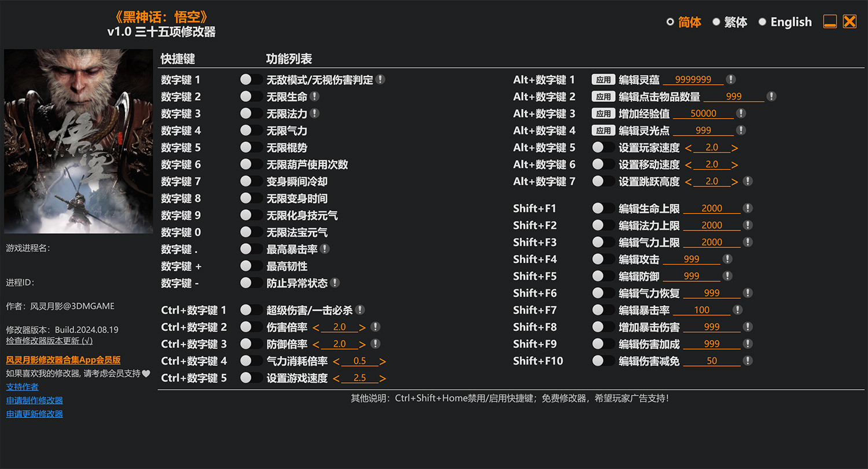Open 申请制作修改器 link
868x469 pixels.
[x=34, y=400]
